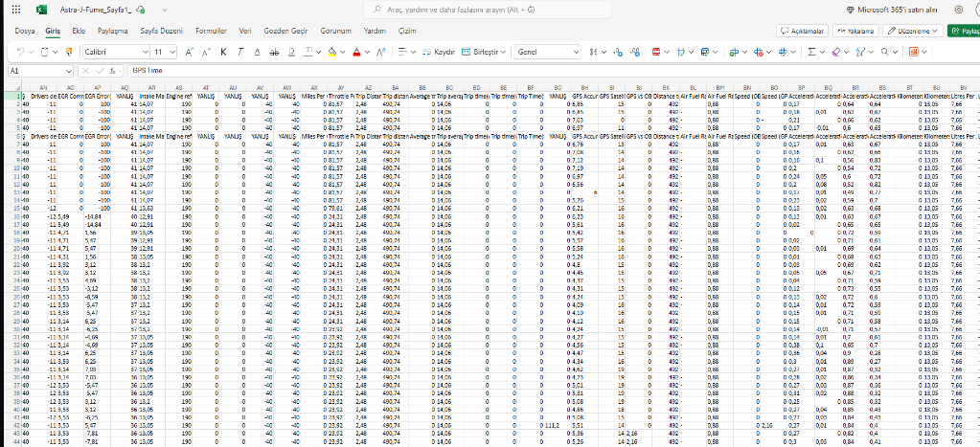The width and height of the screenshot is (980, 447).
Task: Switch to the Görünüm tab
Action: tap(336, 31)
